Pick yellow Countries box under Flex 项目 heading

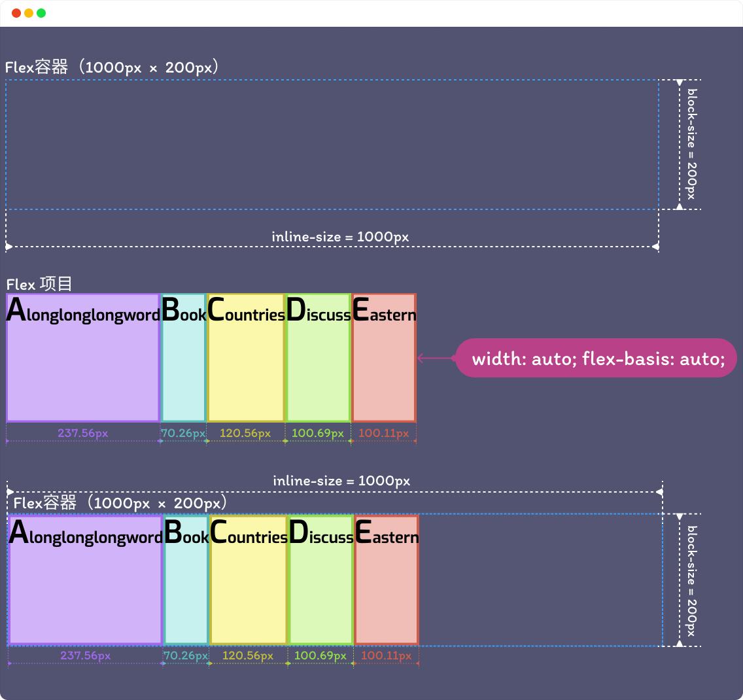[x=246, y=366]
